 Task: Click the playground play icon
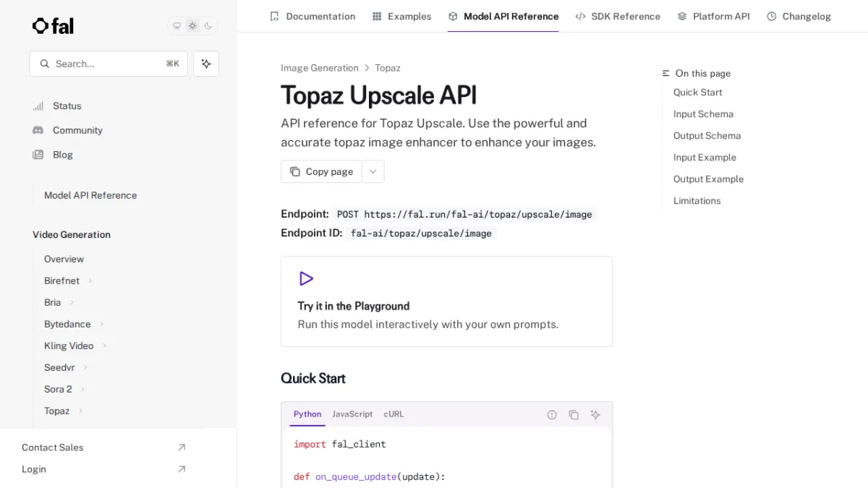(x=306, y=278)
